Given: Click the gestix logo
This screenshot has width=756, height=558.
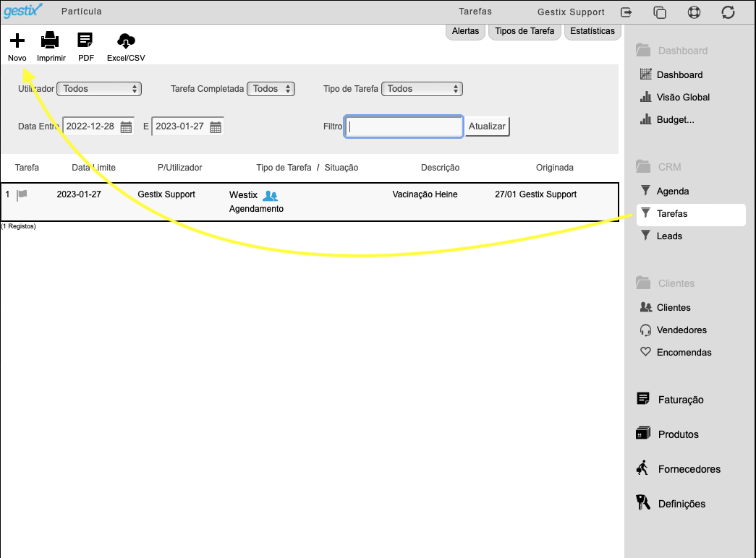Looking at the screenshot, I should coord(22,11).
